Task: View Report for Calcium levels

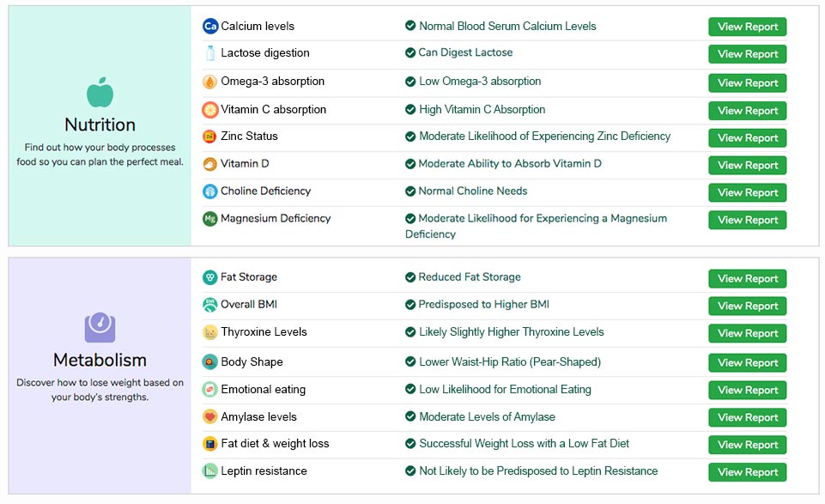Action: pos(747,27)
